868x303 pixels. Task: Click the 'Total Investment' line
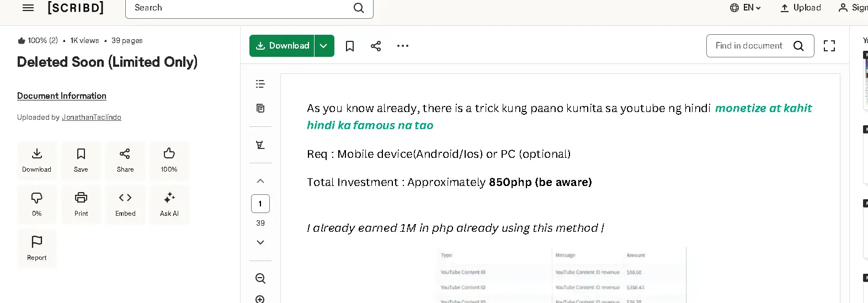[449, 182]
